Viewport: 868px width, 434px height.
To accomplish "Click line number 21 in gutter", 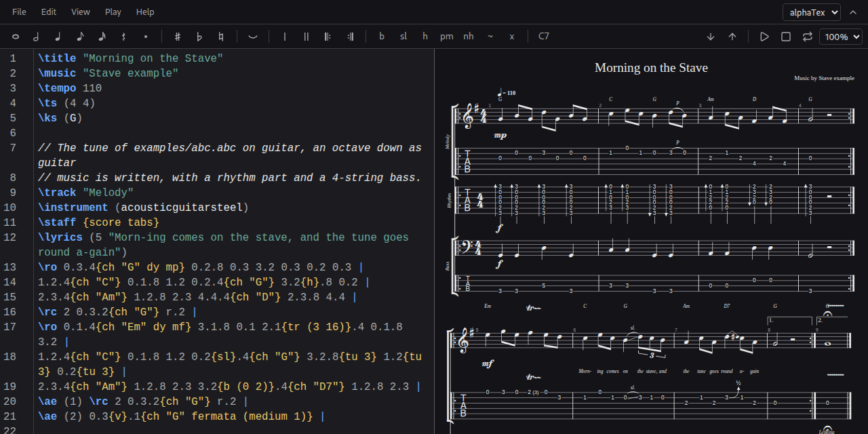I will click(9, 416).
